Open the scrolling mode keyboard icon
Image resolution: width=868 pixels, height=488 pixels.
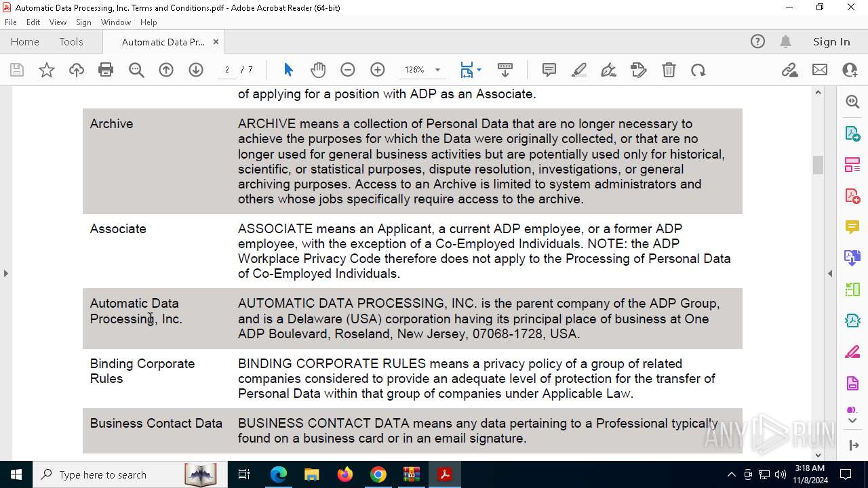(x=505, y=70)
